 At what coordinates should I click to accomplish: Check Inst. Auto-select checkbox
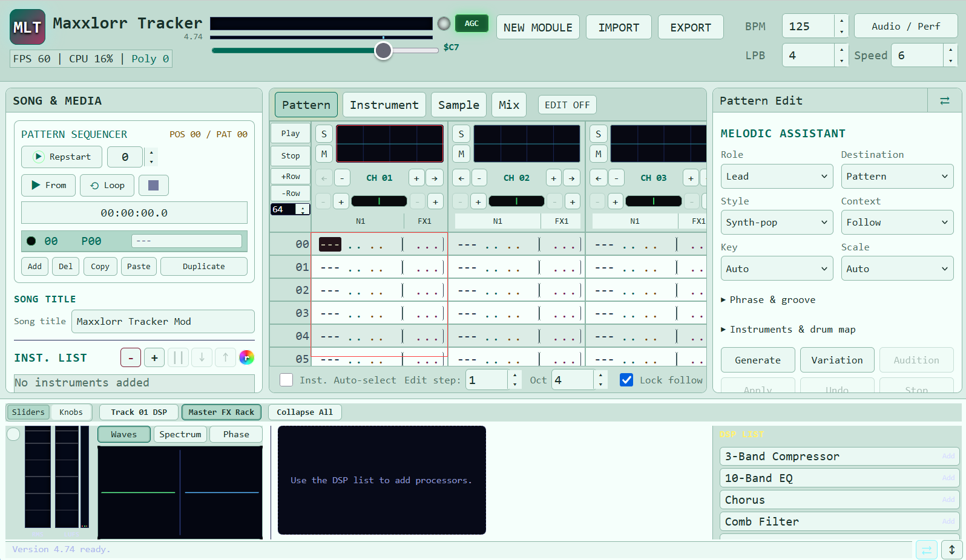point(286,380)
